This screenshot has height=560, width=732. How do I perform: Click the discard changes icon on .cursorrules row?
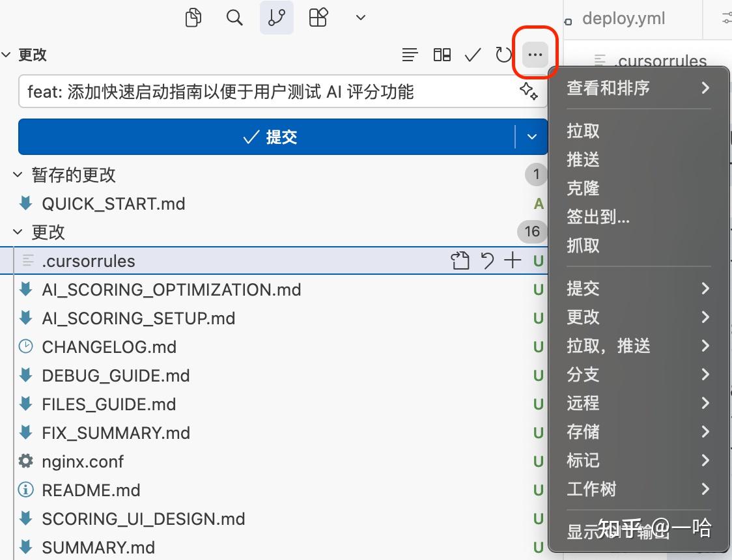[x=487, y=260]
